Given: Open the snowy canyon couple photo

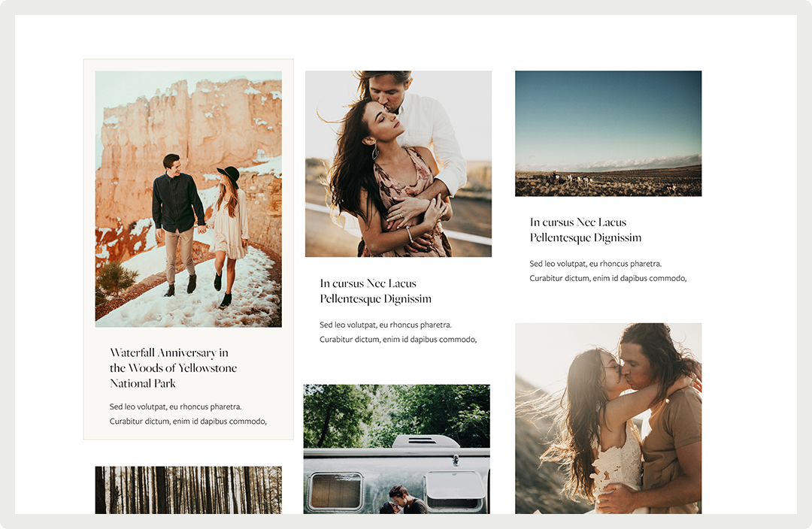Looking at the screenshot, I should click(189, 199).
